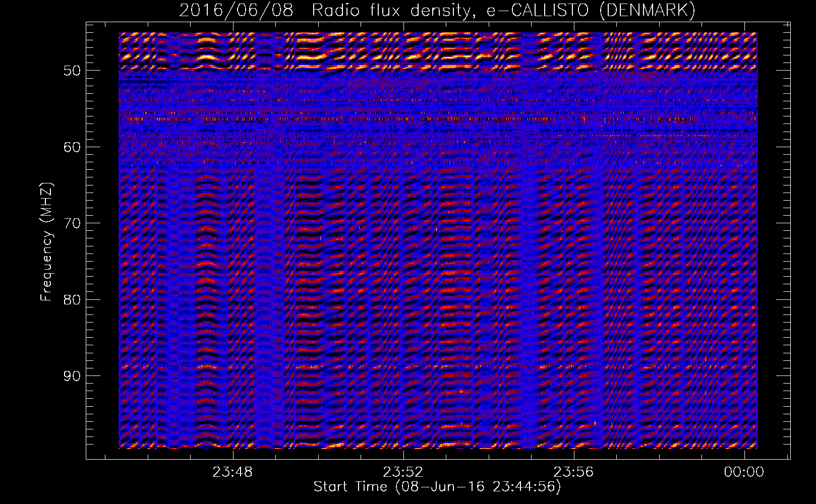The height and width of the screenshot is (504, 816).
Task: Click the 23:56 time tick label
Action: click(x=573, y=472)
